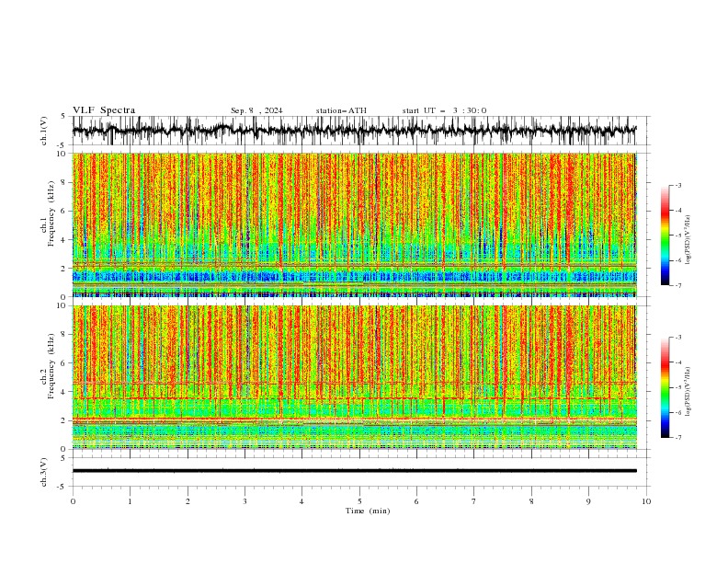Viewport: 728px width, 563px height.
Task: Click the "Time (min)" axis title
Action: [x=368, y=511]
